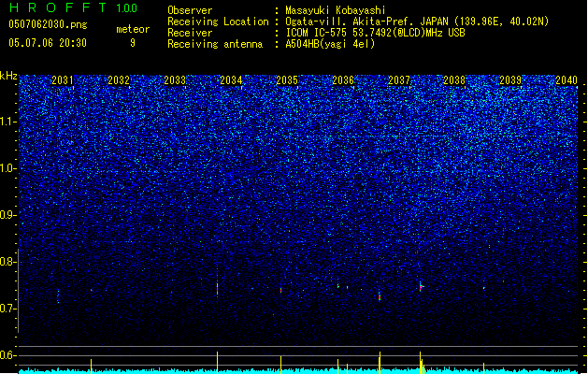Click the 'meteor' count label

click(133, 29)
